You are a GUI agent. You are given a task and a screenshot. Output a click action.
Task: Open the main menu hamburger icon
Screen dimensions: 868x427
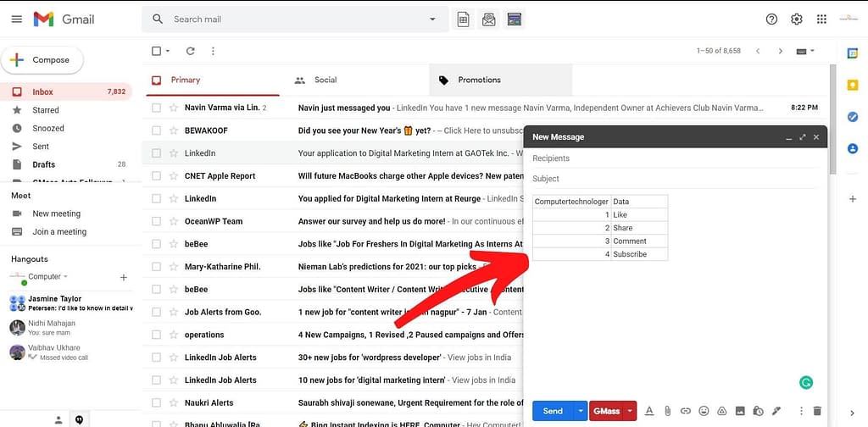pos(17,19)
